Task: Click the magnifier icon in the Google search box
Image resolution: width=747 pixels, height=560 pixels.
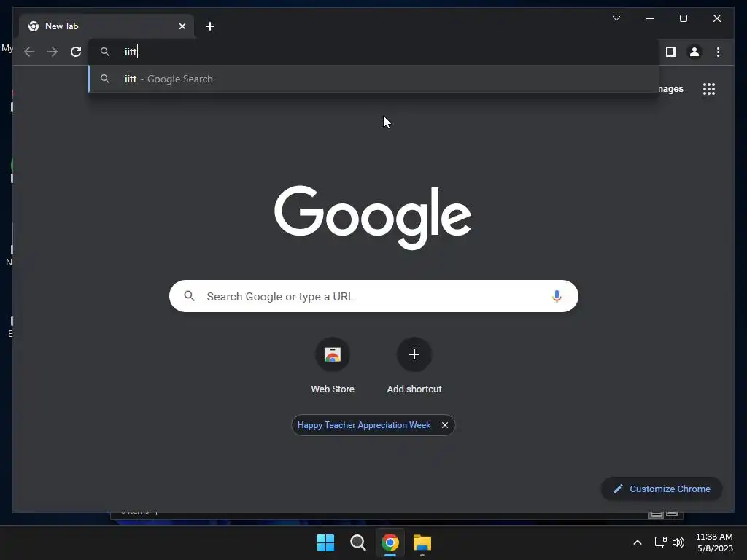Action: pos(190,296)
